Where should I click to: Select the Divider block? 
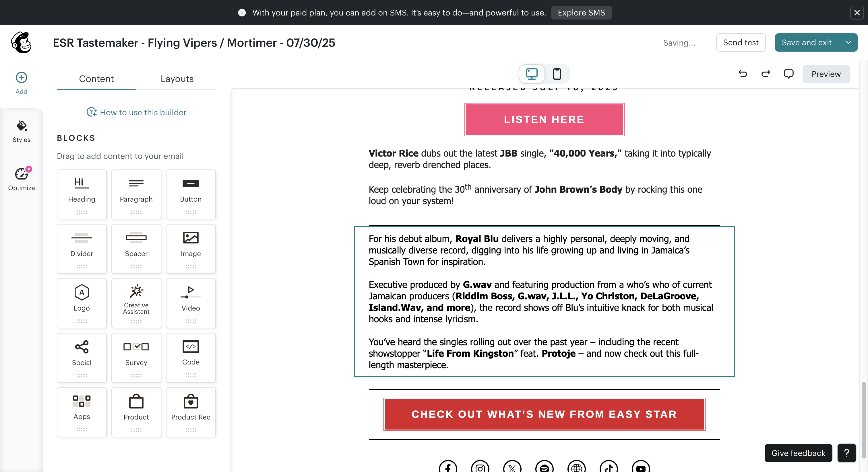82,249
